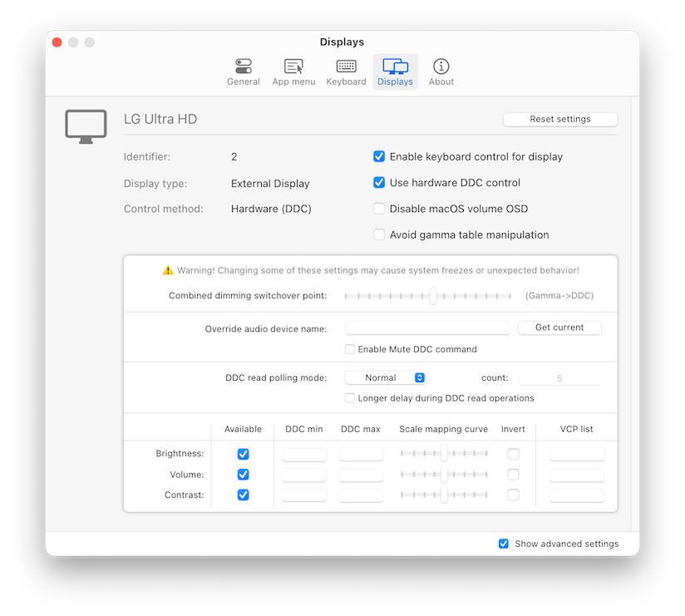Open the General preferences pane
This screenshot has width=685, height=616.
pos(243,71)
